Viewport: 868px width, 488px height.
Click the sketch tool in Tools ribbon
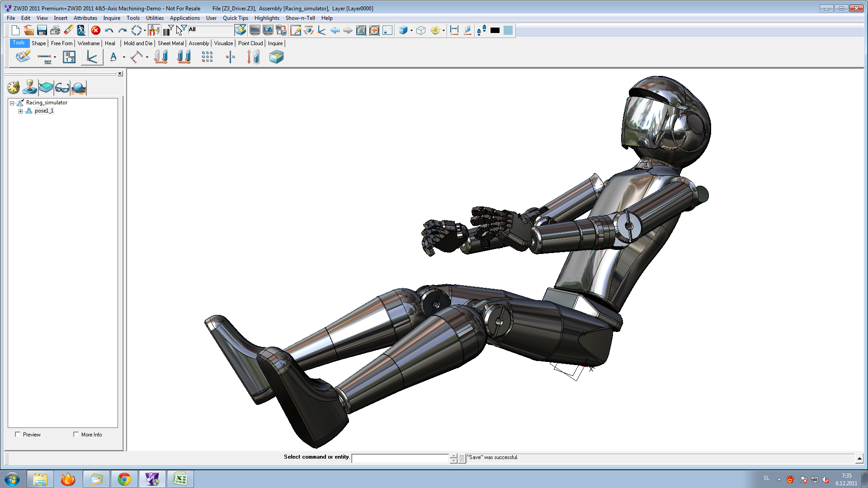pyautogui.click(x=23, y=57)
